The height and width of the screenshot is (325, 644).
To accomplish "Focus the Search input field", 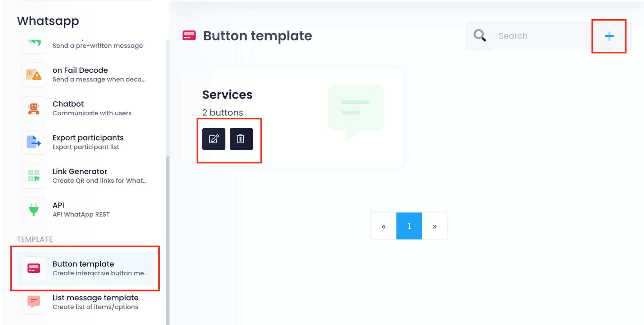I will tap(540, 36).
